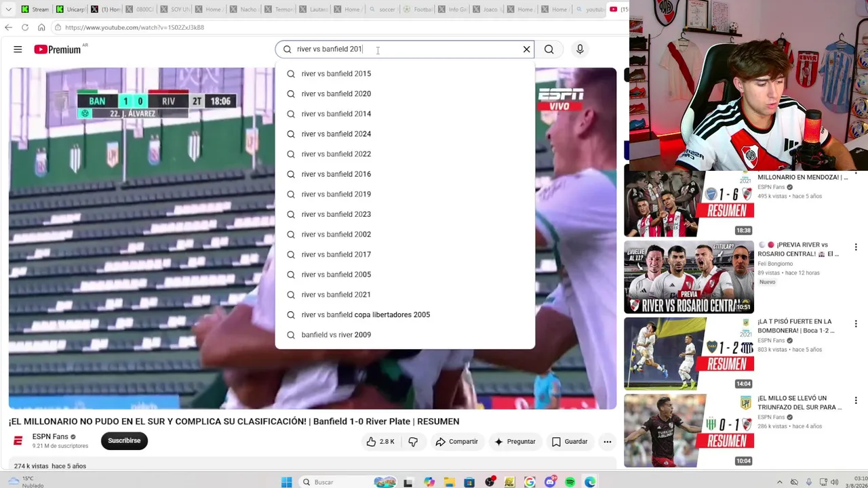The image size is (868, 488).
Task: Go back with the browser back arrow
Action: click(8, 27)
